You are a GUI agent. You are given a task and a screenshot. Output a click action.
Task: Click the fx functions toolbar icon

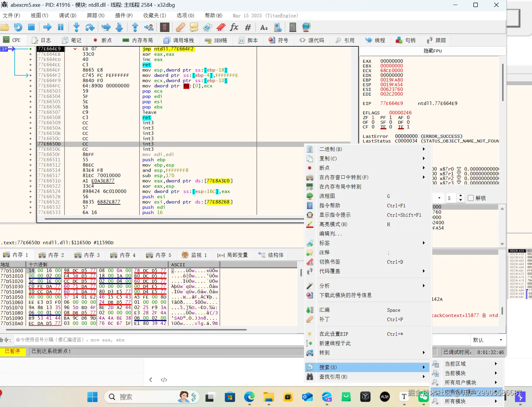coord(234,27)
